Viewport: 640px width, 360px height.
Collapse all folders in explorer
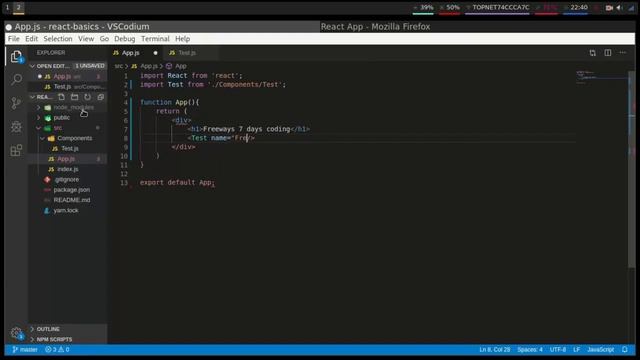(100, 97)
